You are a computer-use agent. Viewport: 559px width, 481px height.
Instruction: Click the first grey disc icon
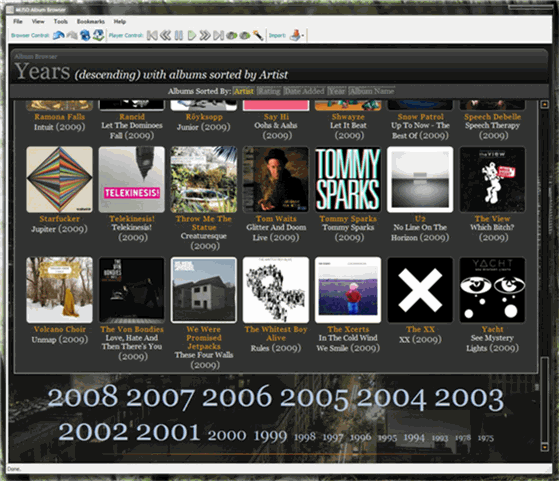tap(231, 36)
